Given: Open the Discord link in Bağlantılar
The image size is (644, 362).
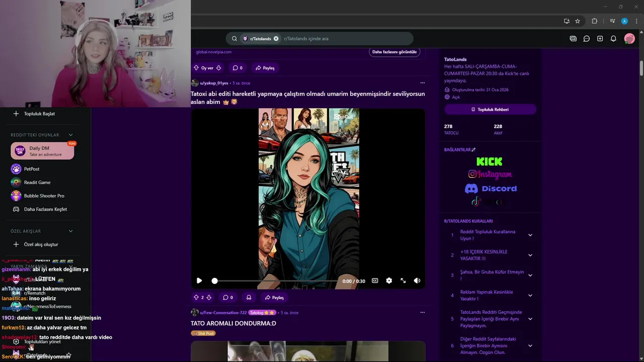Looking at the screenshot, I should [x=491, y=189].
